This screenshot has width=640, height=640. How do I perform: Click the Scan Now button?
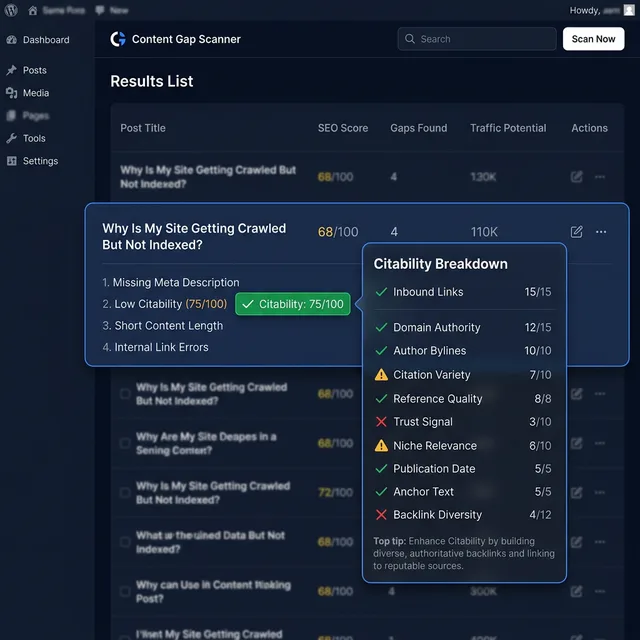[x=593, y=39]
